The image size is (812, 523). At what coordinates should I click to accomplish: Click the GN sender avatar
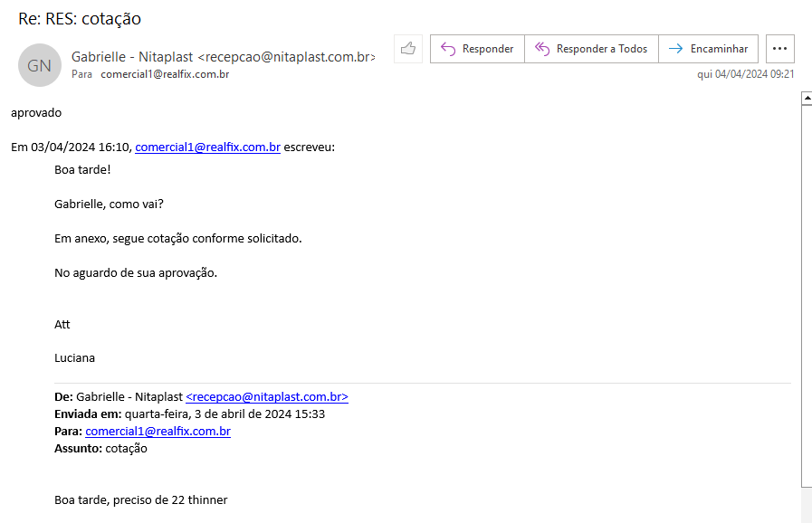pyautogui.click(x=39, y=65)
